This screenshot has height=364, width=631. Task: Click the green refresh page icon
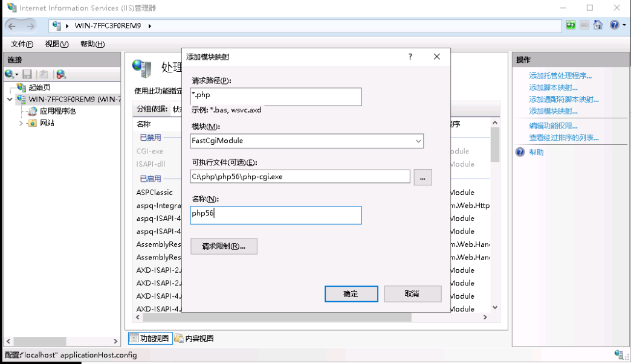pyautogui.click(x=571, y=25)
